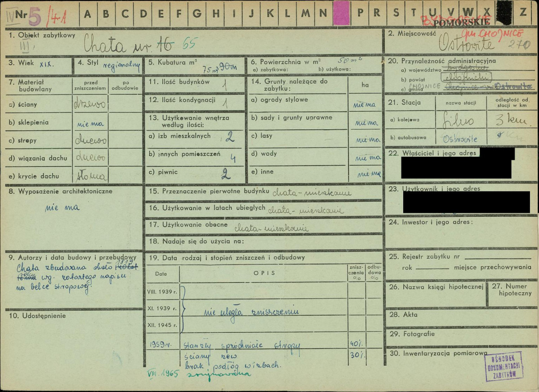The image size is (539, 392).
Task: Click the '17. Użytkowanie obecne' label
Action: tap(188, 225)
